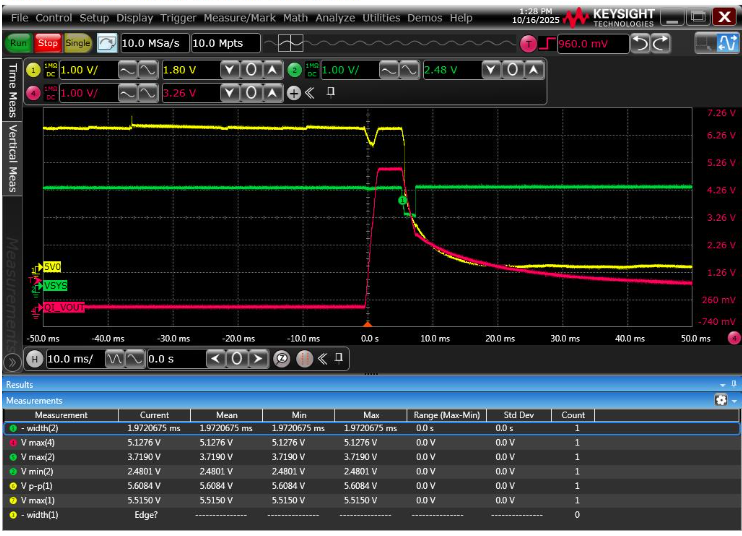Zero the channel 2 offset
Screen dimensions: 742x536
[512, 70]
